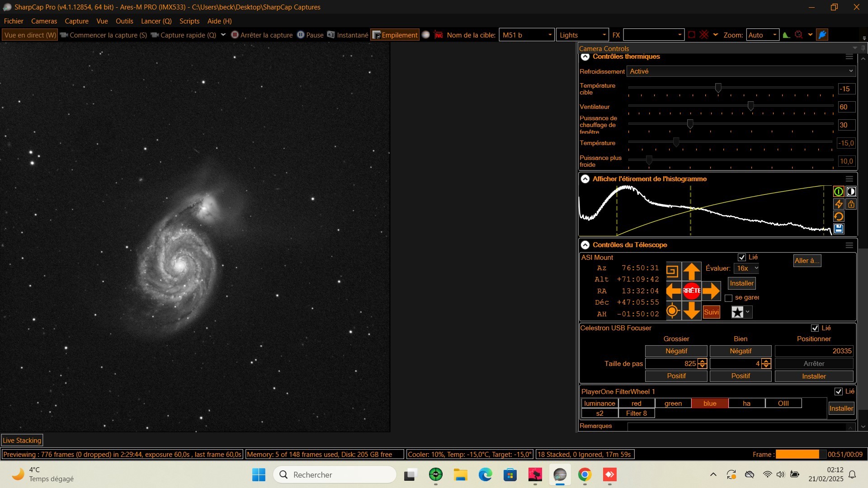This screenshot has width=868, height=488.
Task: Open the Zoom Auto dropdown
Action: [x=763, y=35]
